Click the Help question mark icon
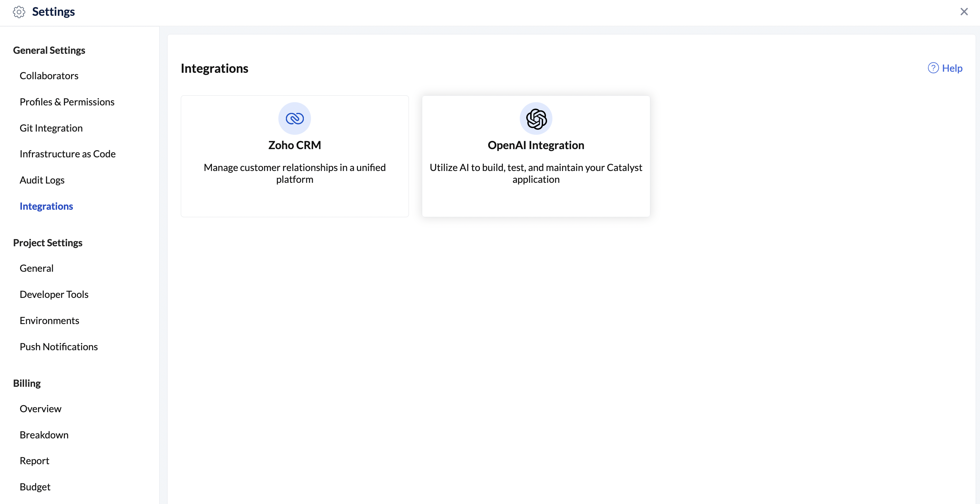980x504 pixels. tap(934, 67)
